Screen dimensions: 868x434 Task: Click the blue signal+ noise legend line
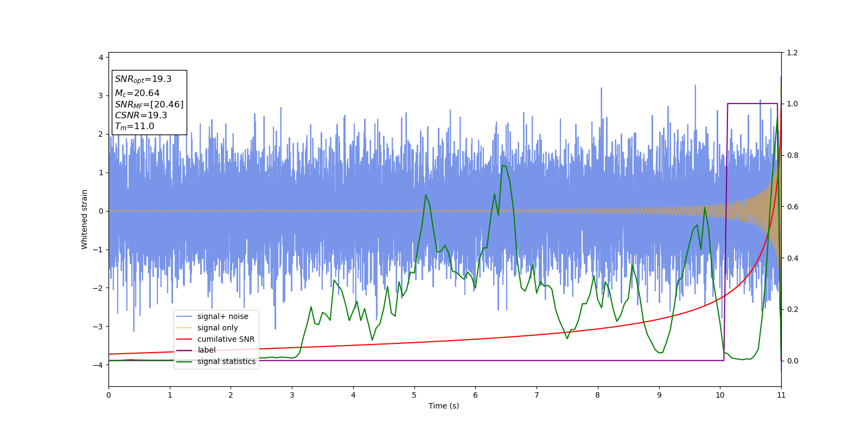(x=184, y=316)
